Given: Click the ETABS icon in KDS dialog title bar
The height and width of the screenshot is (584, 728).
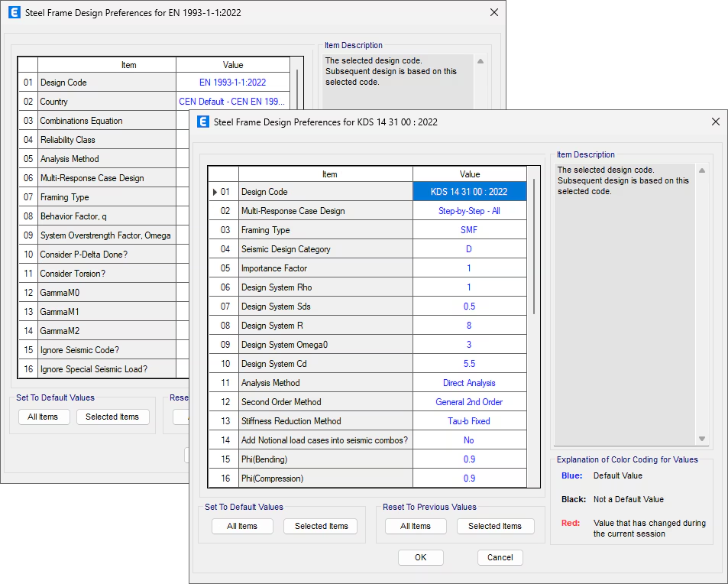Looking at the screenshot, I should [x=203, y=122].
